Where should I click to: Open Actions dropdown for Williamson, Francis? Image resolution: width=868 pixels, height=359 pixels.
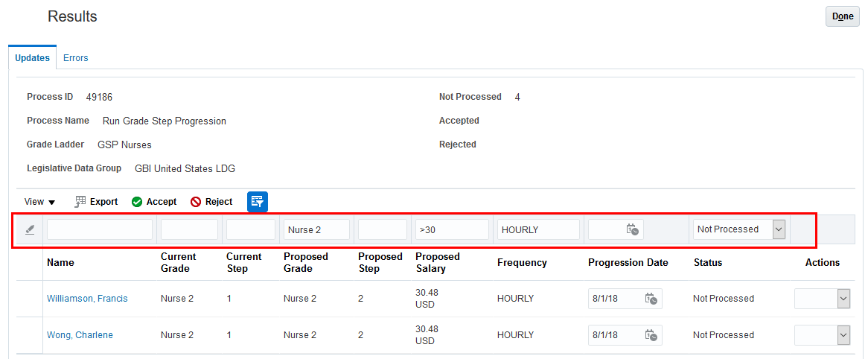(x=843, y=299)
